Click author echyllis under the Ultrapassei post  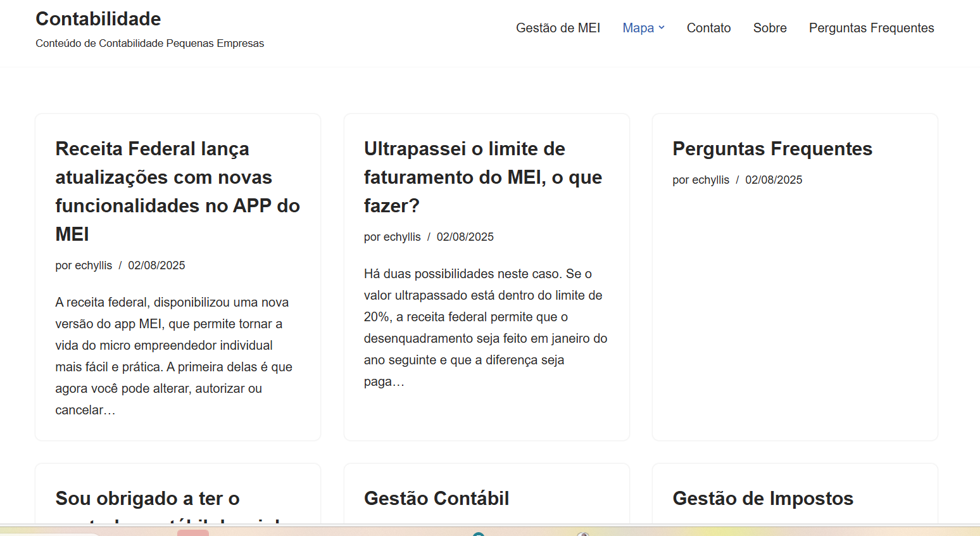[402, 237]
